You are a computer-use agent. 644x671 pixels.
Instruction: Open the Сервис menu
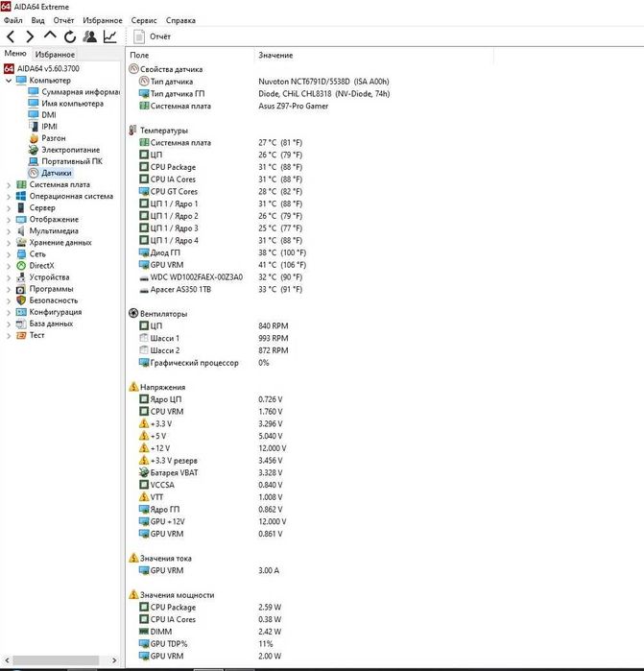tap(144, 20)
